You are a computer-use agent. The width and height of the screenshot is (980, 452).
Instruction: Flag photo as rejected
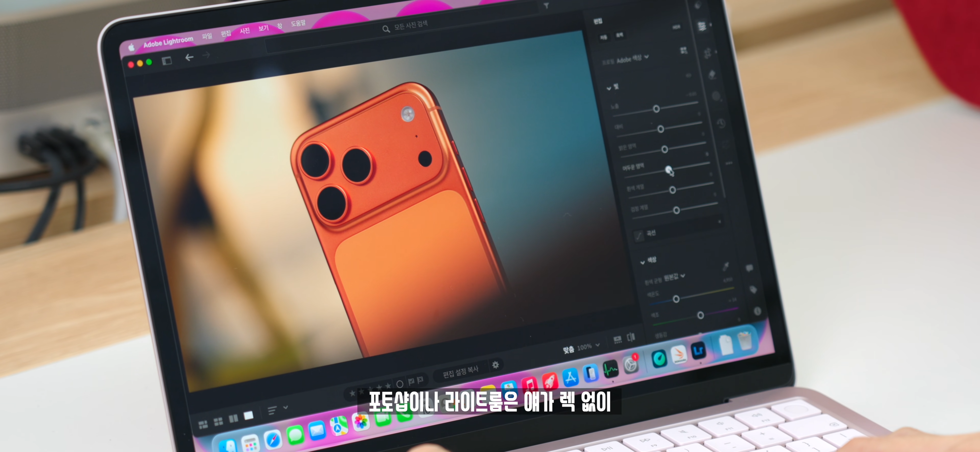(x=420, y=380)
